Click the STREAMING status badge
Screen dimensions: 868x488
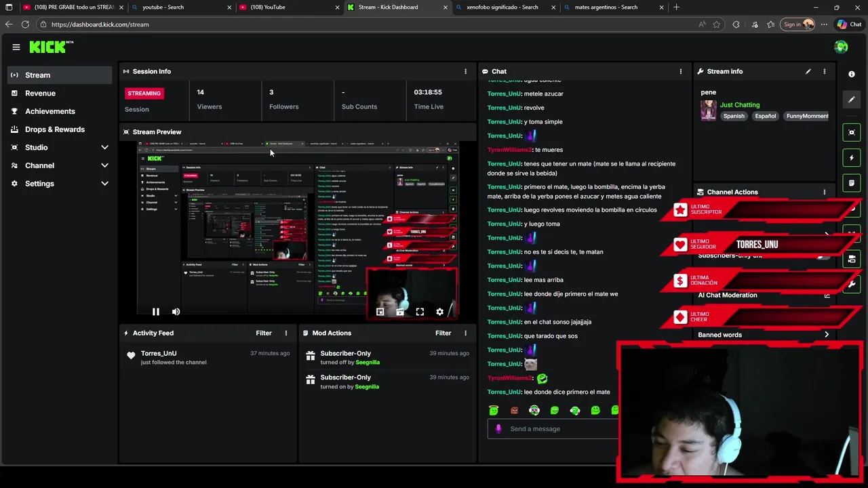coord(144,94)
